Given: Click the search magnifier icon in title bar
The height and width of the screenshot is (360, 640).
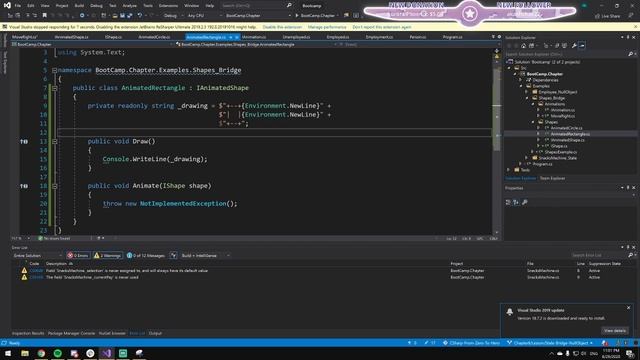Looking at the screenshot, I should pos(289,5).
